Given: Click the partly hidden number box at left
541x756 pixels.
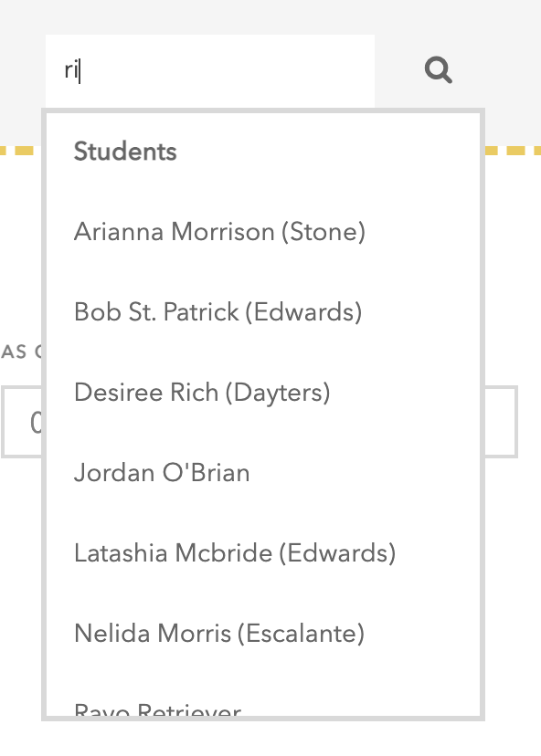Looking at the screenshot, I should 22,422.
